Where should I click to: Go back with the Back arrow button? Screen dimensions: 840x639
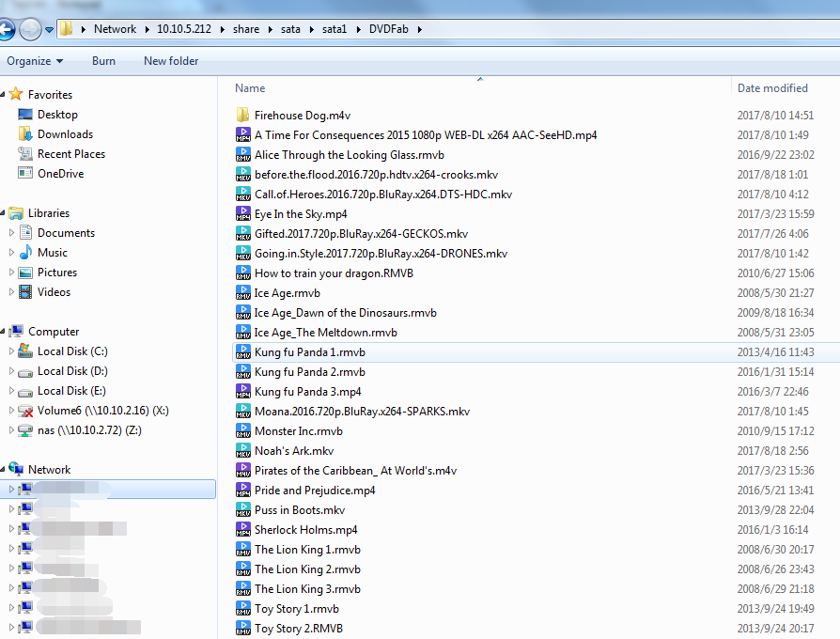coord(7,29)
